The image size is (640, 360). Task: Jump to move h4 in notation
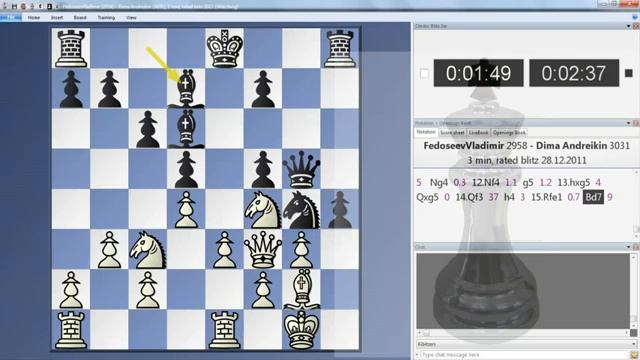tap(509, 197)
